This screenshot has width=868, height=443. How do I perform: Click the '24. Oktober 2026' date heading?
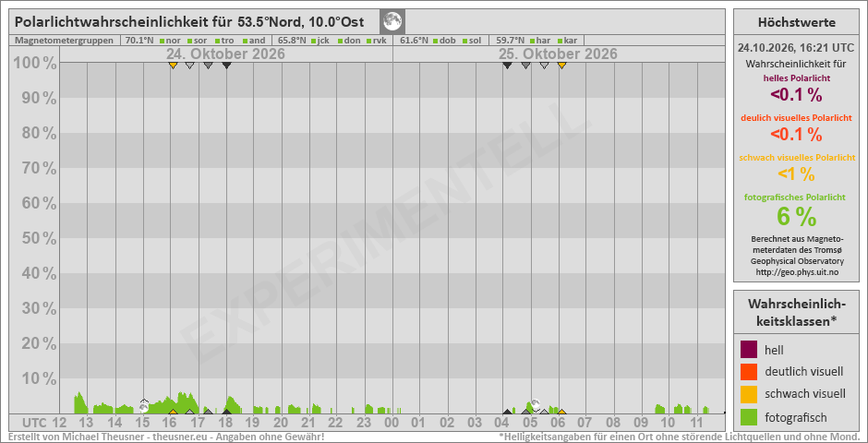pyautogui.click(x=226, y=54)
